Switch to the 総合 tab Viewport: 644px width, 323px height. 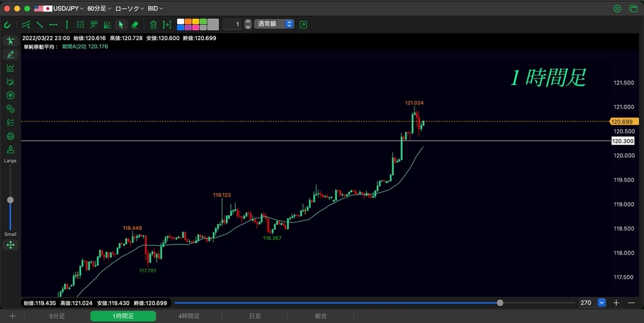321,316
